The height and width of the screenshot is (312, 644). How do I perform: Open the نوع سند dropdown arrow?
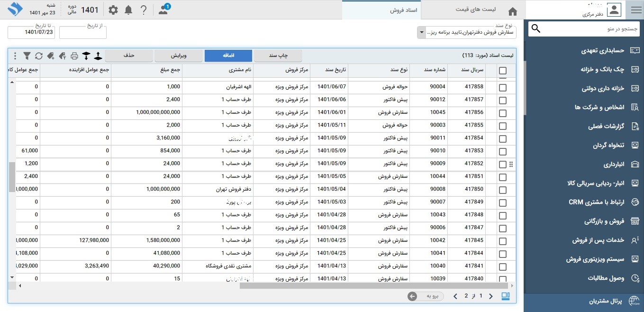pyautogui.click(x=421, y=33)
